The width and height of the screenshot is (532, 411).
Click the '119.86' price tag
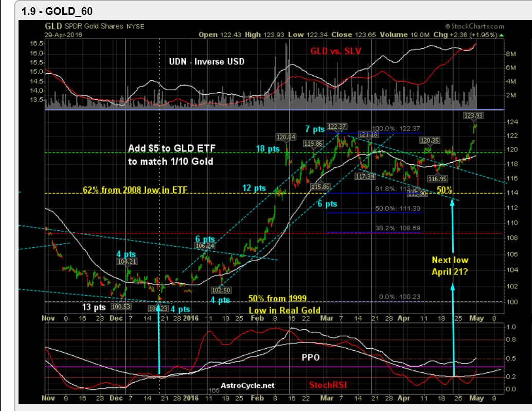(313, 144)
